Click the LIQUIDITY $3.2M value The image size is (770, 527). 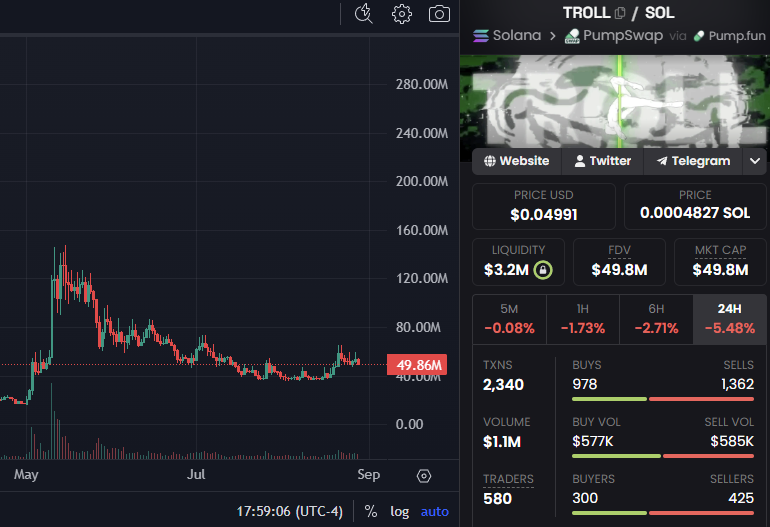coord(506,270)
